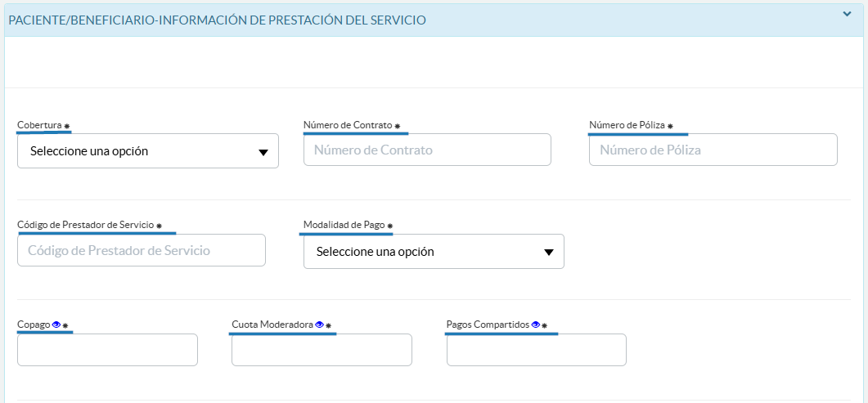868x403 pixels.
Task: Click the Código de Prestador de Servicio label
Action: (x=85, y=225)
